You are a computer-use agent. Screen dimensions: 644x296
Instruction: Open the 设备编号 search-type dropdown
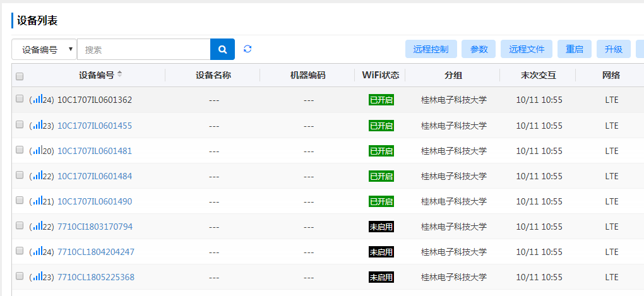click(44, 49)
